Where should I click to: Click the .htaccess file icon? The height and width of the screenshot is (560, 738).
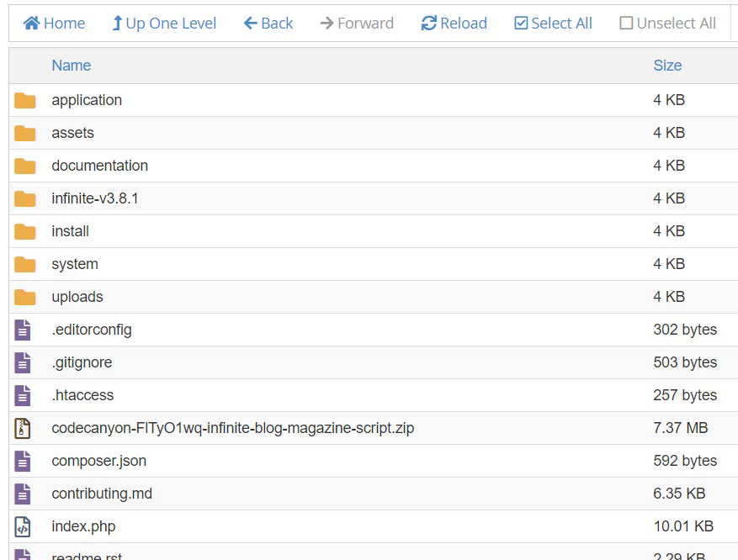pos(23,395)
